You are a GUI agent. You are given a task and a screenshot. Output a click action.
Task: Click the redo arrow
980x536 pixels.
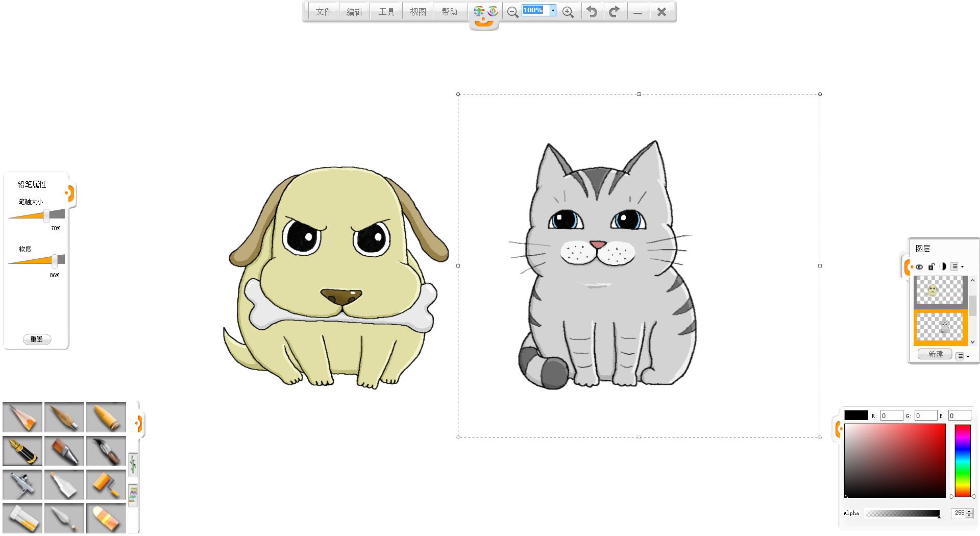[x=615, y=12]
